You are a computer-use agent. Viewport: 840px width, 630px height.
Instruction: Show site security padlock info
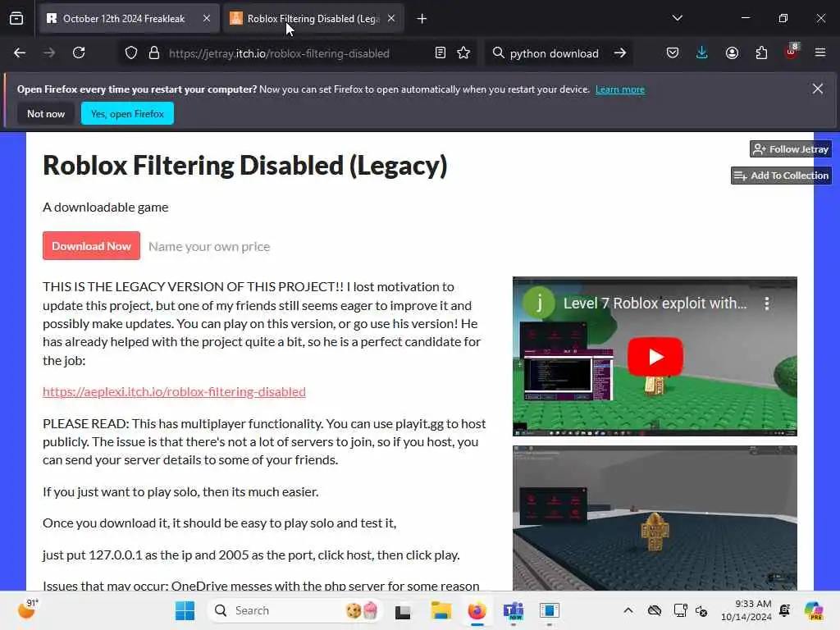154,53
